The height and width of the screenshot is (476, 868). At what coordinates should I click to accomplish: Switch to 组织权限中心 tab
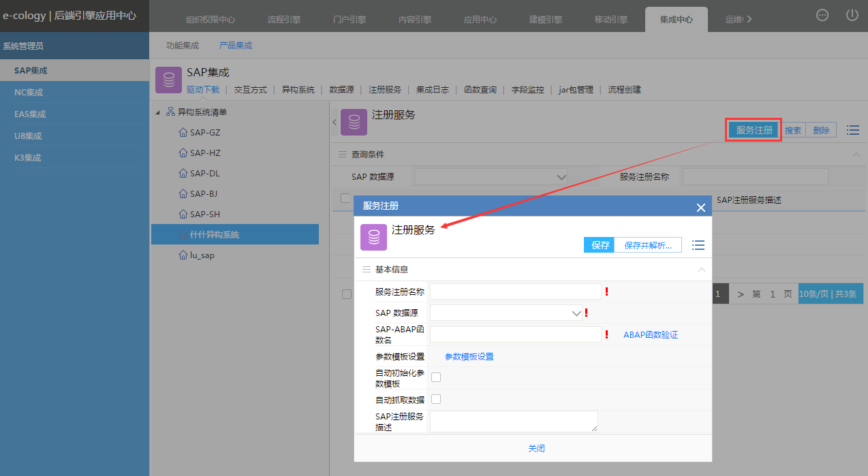tap(211, 20)
